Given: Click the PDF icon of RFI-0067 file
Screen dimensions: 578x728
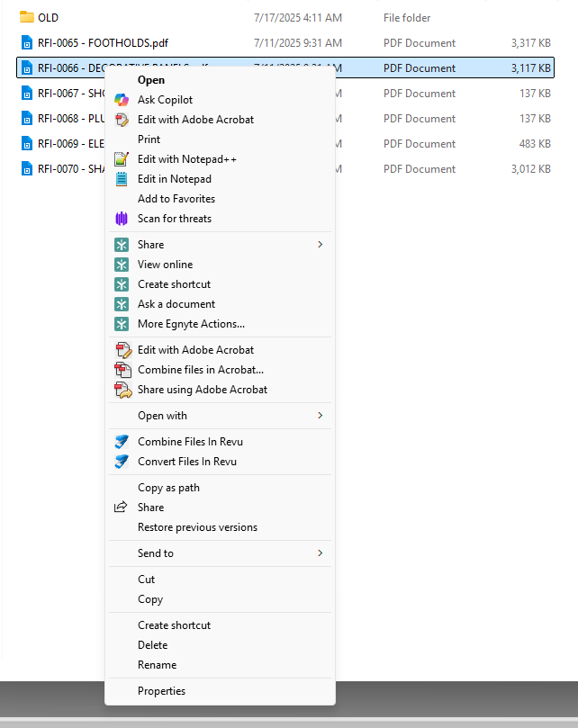Looking at the screenshot, I should click(x=27, y=94).
